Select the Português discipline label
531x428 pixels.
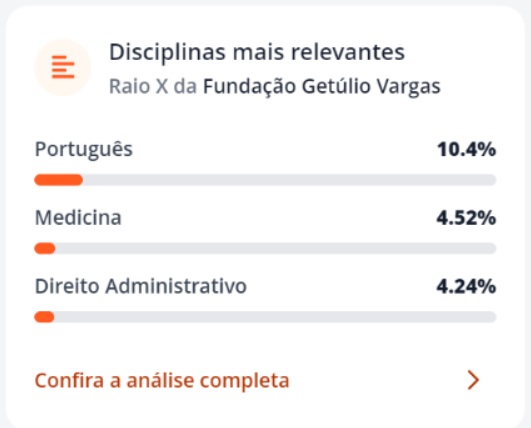[84, 150]
